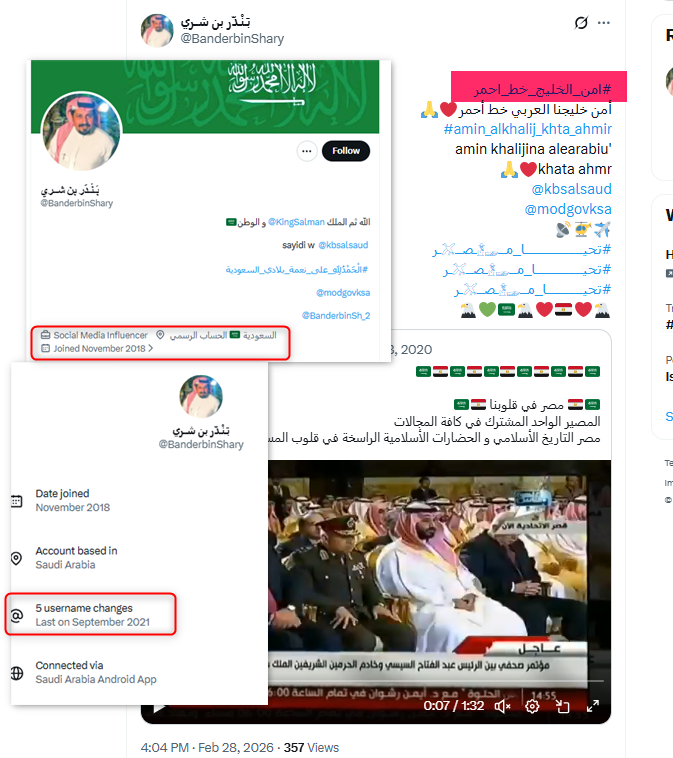Expand video to fullscreen
673x758 pixels.
tap(593, 706)
